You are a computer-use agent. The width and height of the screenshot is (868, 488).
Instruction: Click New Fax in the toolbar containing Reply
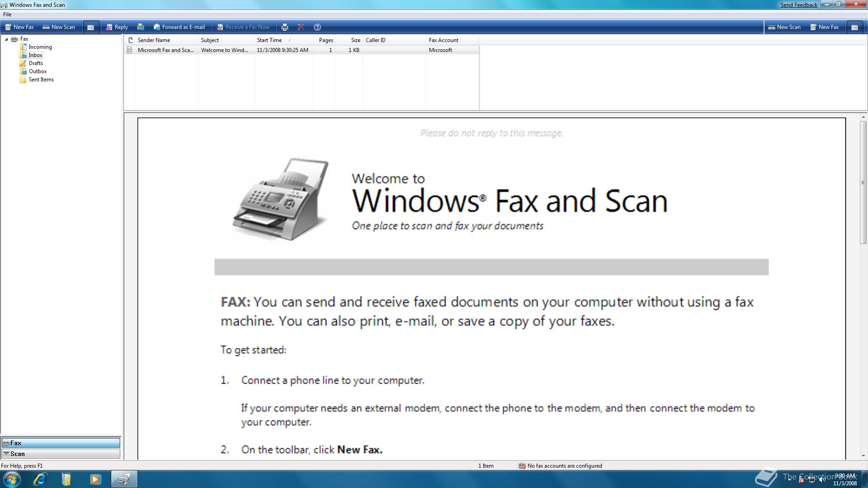click(x=19, y=27)
